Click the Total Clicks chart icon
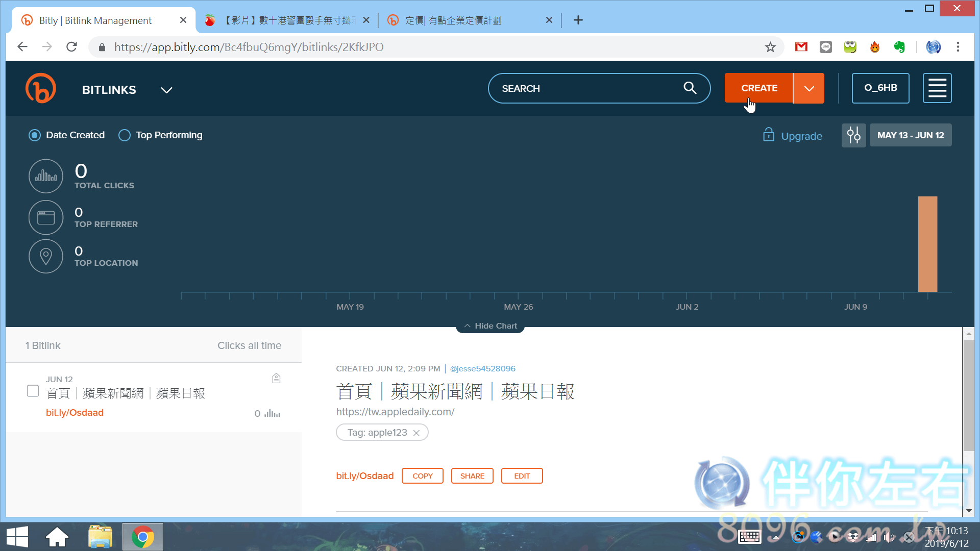Viewport: 980px width, 551px height. [x=46, y=177]
